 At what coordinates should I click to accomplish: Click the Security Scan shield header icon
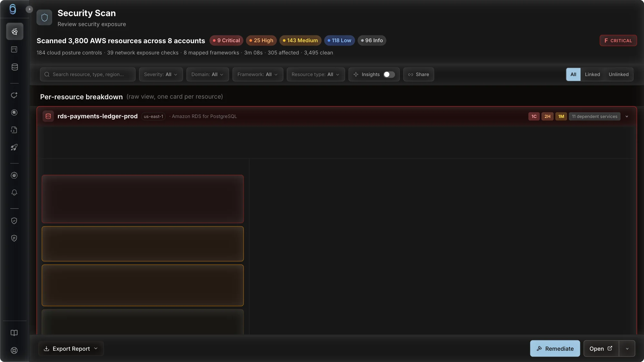tap(44, 17)
